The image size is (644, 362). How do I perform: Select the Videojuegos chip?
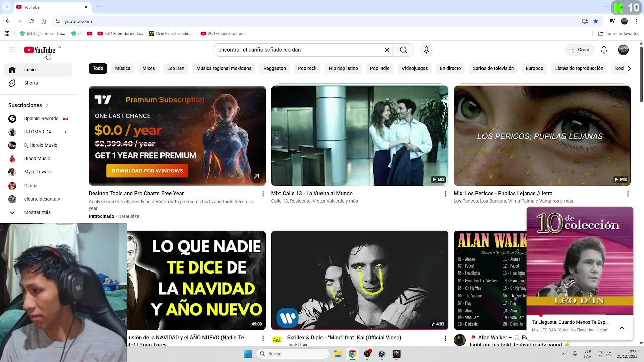click(x=415, y=68)
